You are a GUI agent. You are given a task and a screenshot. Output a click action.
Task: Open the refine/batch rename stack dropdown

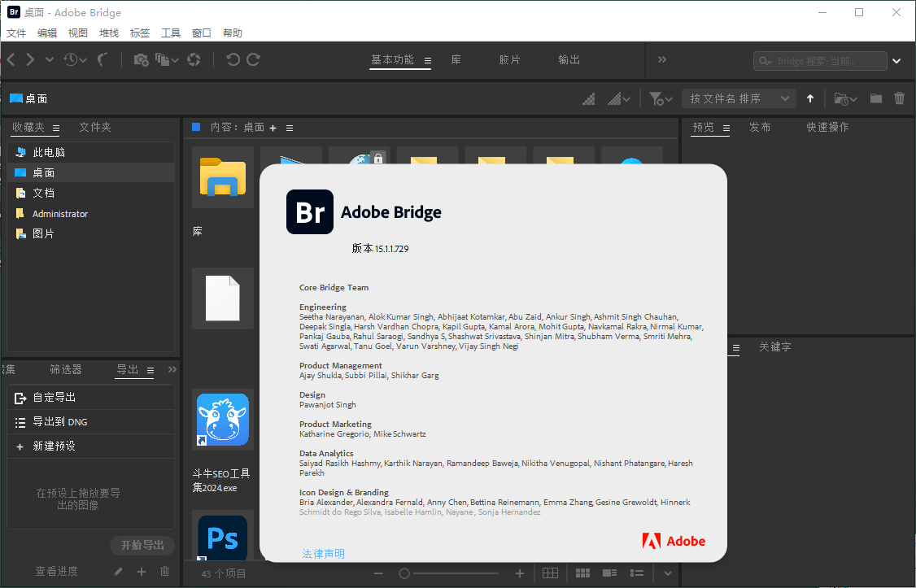point(167,59)
